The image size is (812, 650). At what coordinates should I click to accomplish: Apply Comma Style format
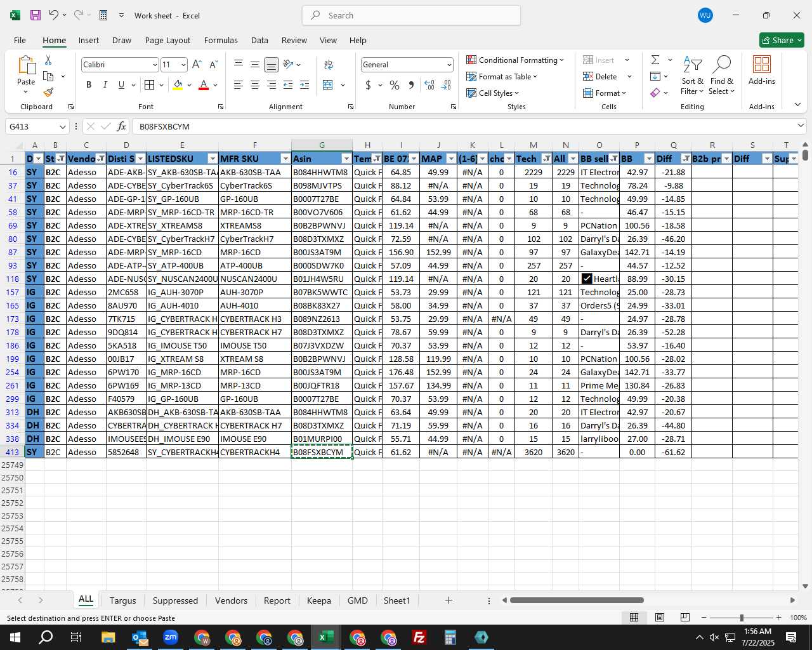(x=411, y=85)
